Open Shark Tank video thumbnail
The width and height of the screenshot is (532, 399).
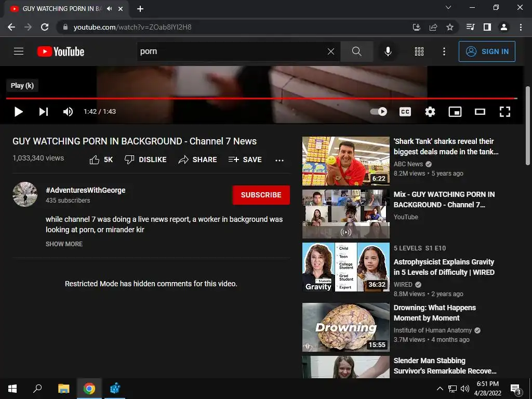click(345, 161)
